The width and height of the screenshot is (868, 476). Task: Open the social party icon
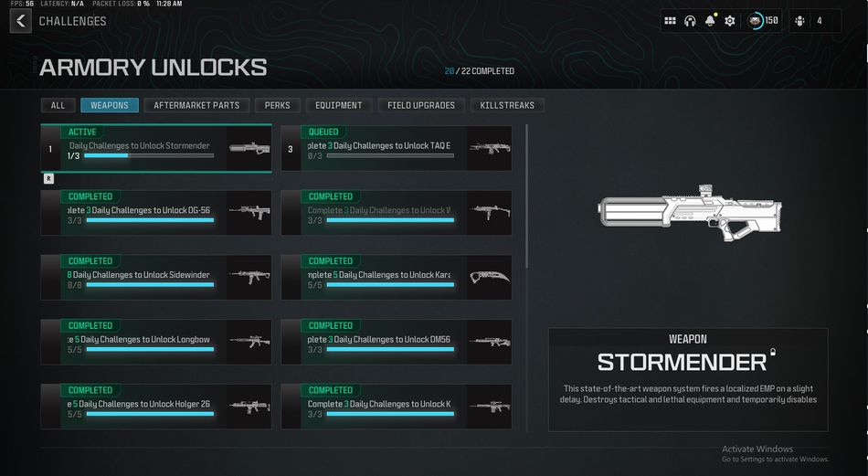pyautogui.click(x=799, y=21)
